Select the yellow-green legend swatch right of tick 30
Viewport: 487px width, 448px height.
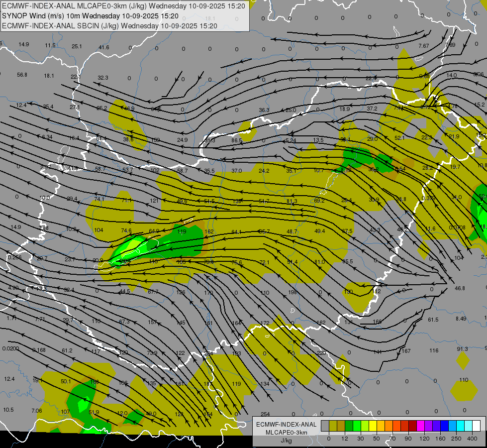[365, 426]
